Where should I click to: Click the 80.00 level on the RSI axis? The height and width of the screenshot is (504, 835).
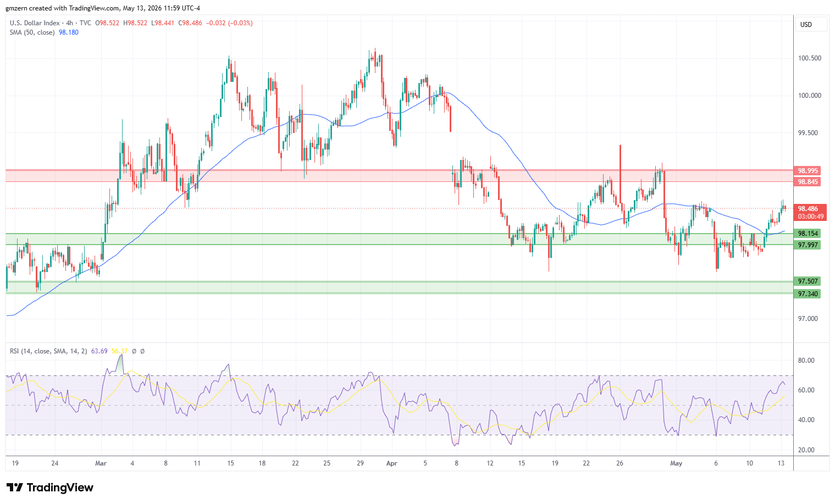[806, 361]
